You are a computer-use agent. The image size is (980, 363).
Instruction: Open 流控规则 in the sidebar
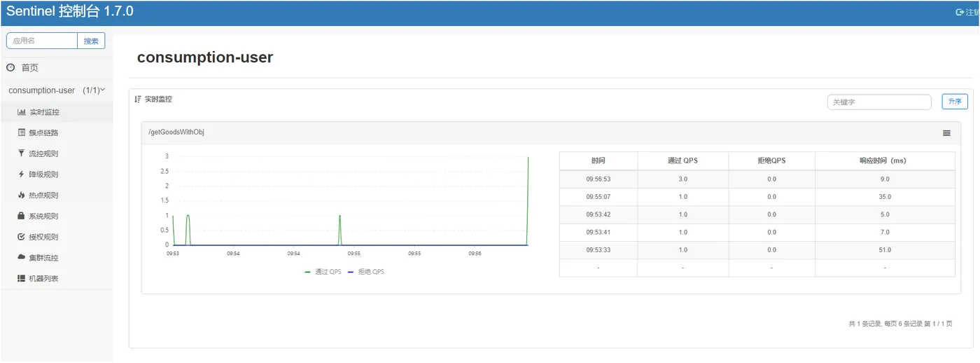[56, 153]
